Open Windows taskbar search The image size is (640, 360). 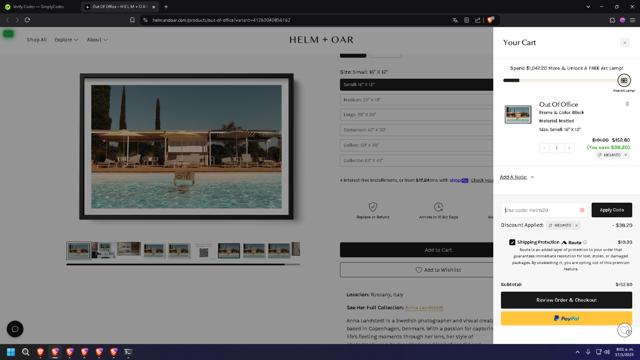[x=25, y=352]
